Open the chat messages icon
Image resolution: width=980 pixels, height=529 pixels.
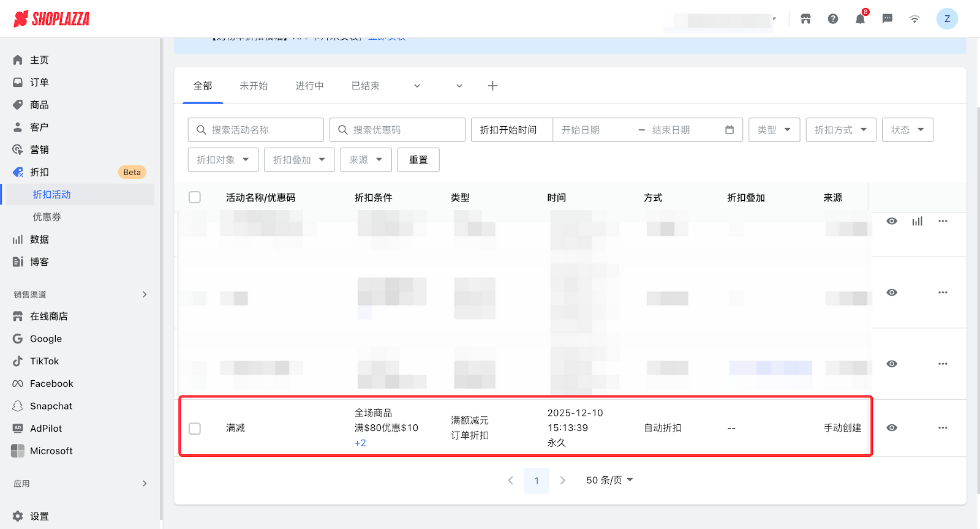[x=887, y=19]
